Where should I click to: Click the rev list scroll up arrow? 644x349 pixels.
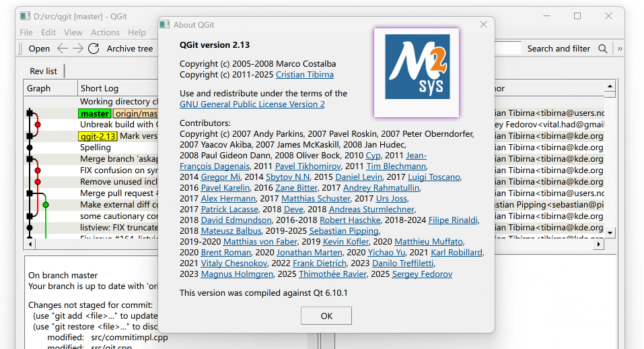coord(610,86)
